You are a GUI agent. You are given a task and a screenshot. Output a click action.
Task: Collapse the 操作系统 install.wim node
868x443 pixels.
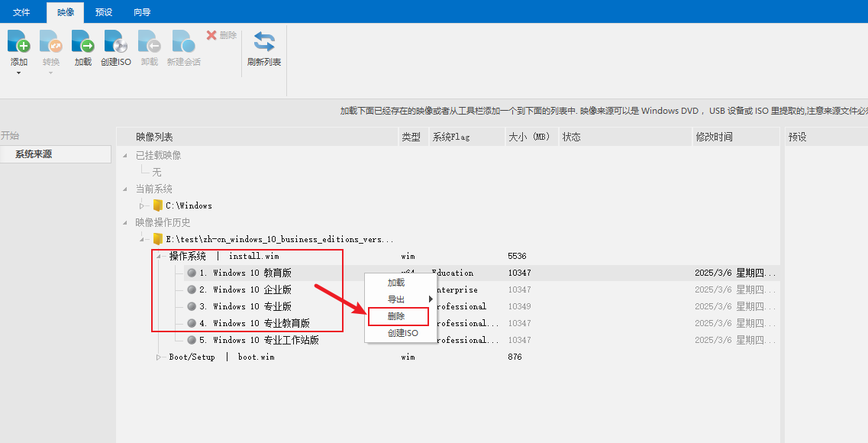pyautogui.click(x=158, y=256)
